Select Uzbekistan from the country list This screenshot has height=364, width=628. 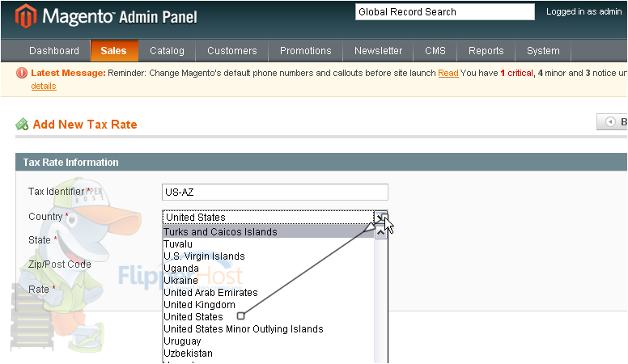pos(269,353)
